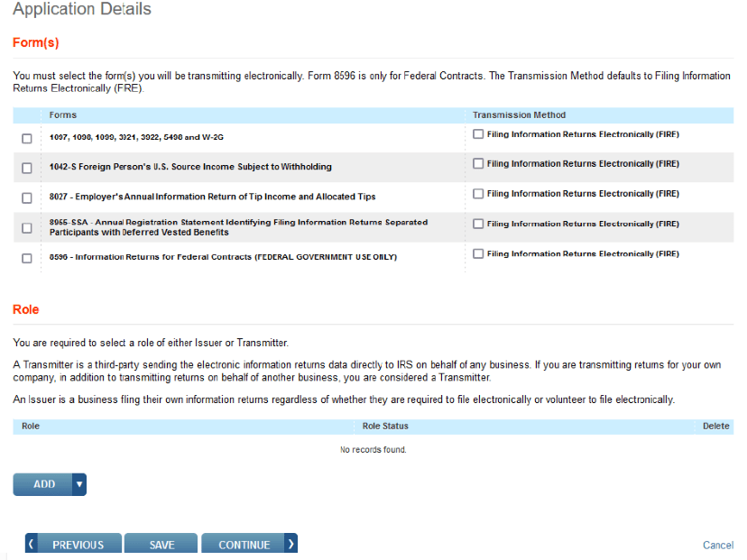Check the 8955-SSA Annual Registration Statement checkbox
Image resolution: width=747 pixels, height=560 pixels.
click(27, 228)
